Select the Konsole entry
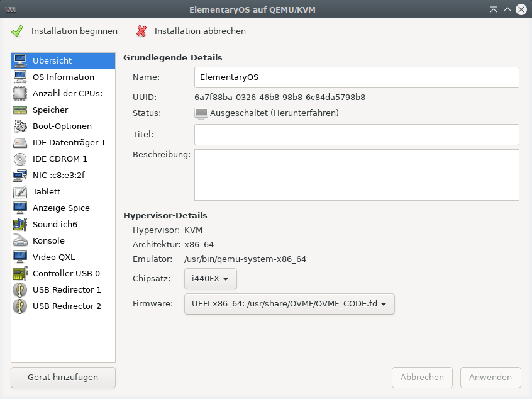This screenshot has width=532, height=399. click(x=63, y=240)
